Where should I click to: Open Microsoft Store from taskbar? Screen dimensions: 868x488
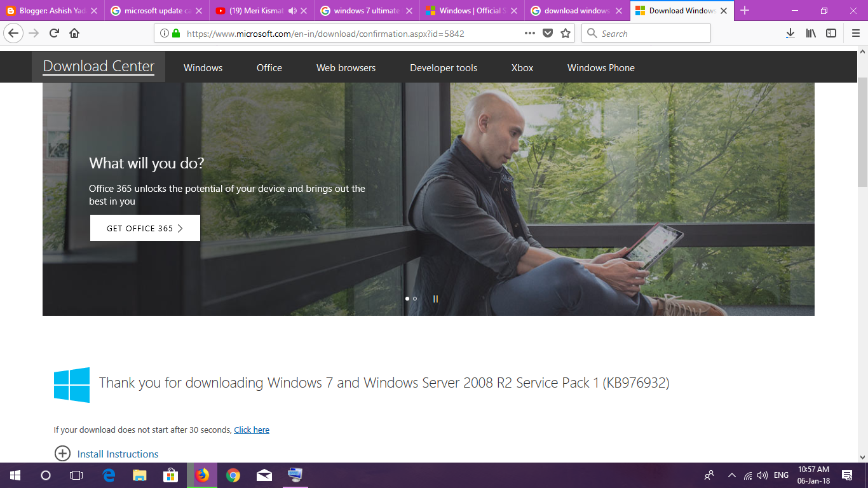pos(170,475)
